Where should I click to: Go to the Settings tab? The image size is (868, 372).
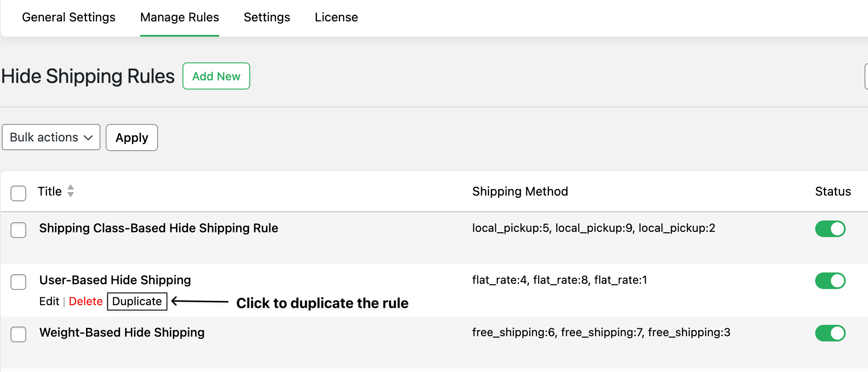pyautogui.click(x=266, y=17)
